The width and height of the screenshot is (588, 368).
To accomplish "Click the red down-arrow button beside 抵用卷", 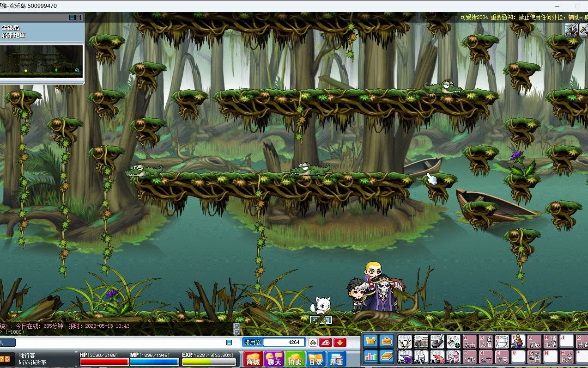I will [340, 343].
